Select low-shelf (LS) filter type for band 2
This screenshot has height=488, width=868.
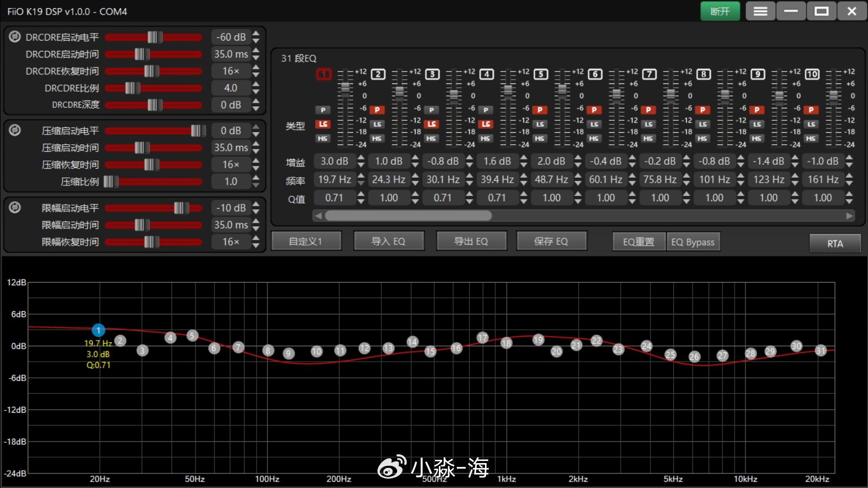click(x=377, y=124)
